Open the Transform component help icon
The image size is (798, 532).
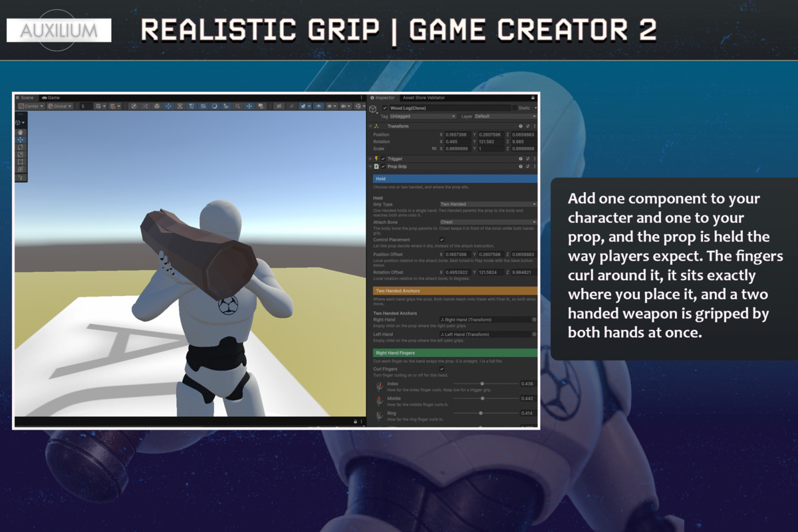521,126
